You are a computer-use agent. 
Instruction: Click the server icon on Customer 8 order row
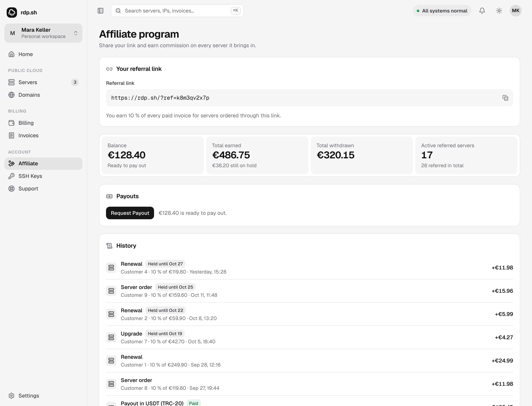[x=111, y=384]
